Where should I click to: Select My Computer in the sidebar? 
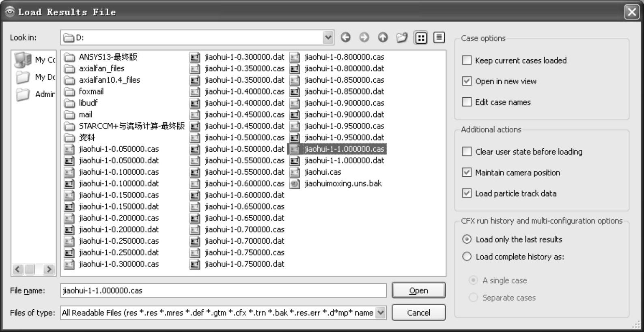pos(34,60)
